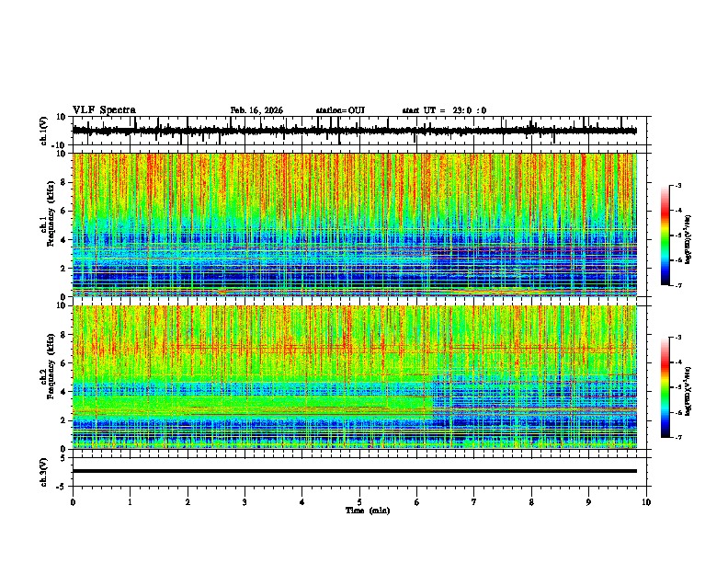
Task: Click the "Time (min)" axis title
Action: click(x=368, y=511)
